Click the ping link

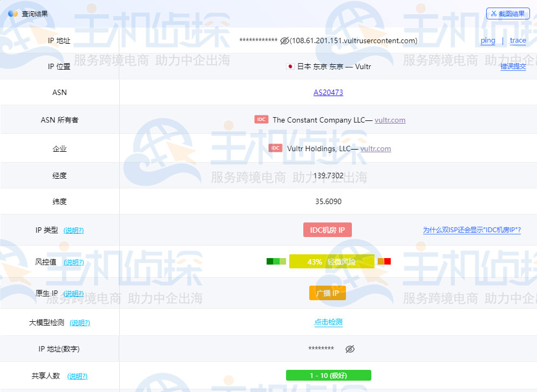pyautogui.click(x=487, y=40)
